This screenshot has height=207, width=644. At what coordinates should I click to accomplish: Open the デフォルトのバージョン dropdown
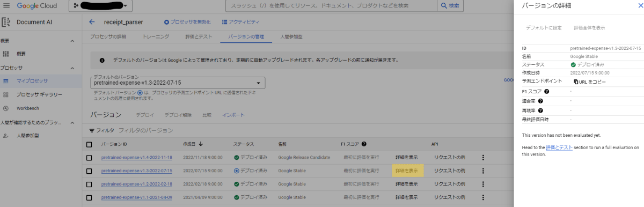coord(178,83)
